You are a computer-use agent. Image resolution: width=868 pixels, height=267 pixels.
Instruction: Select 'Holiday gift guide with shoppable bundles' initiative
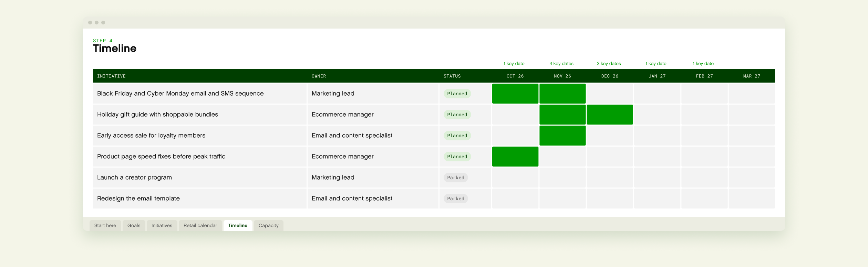(x=157, y=115)
